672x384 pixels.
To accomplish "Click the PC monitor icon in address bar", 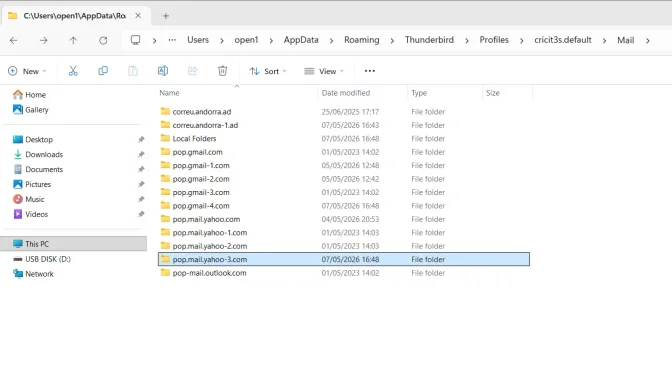I will [x=135, y=40].
